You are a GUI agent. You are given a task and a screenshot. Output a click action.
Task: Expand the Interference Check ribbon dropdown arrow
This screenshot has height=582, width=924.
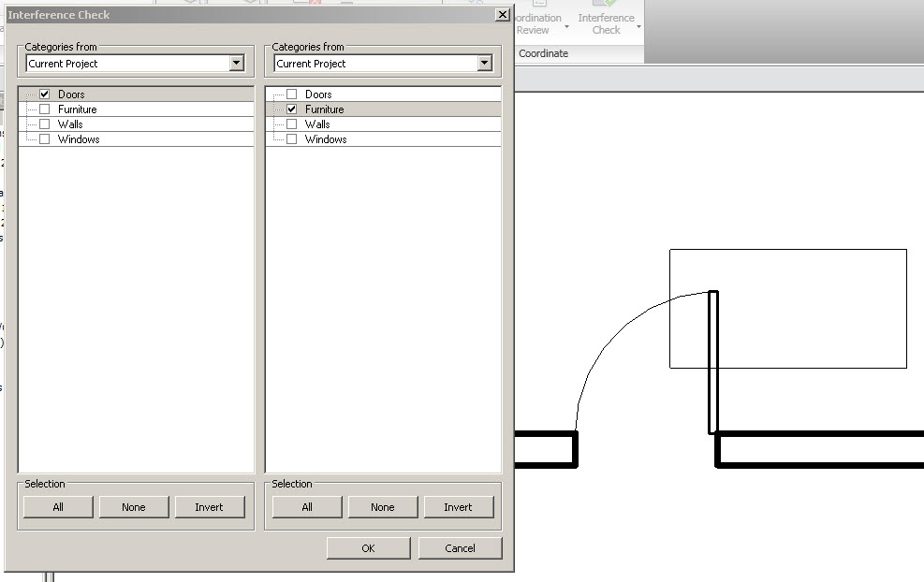[638, 26]
